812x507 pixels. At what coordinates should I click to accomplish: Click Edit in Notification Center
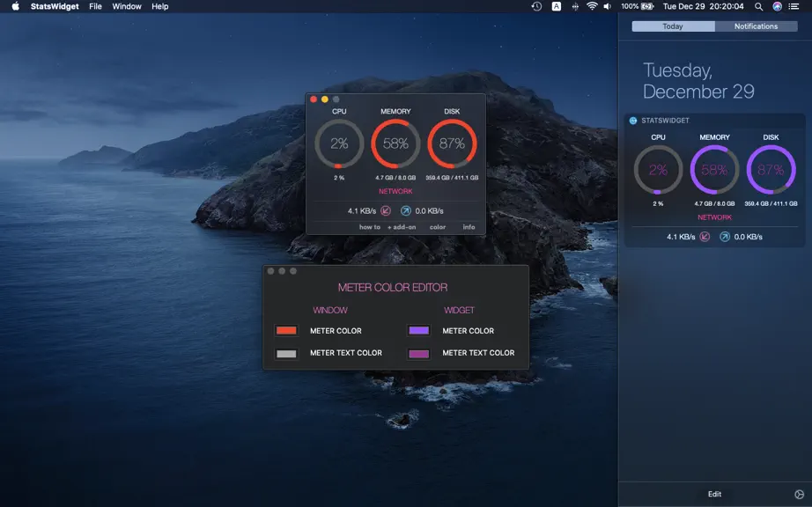click(x=714, y=494)
